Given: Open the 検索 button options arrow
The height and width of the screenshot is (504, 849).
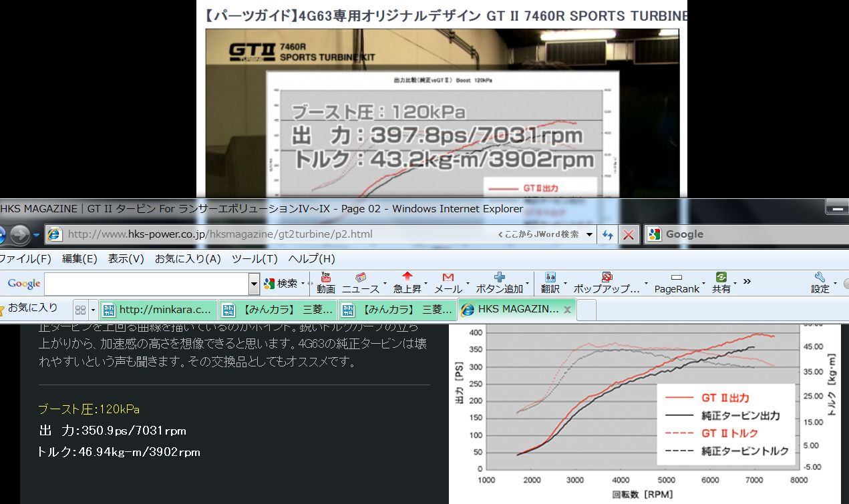Looking at the screenshot, I should [x=303, y=284].
